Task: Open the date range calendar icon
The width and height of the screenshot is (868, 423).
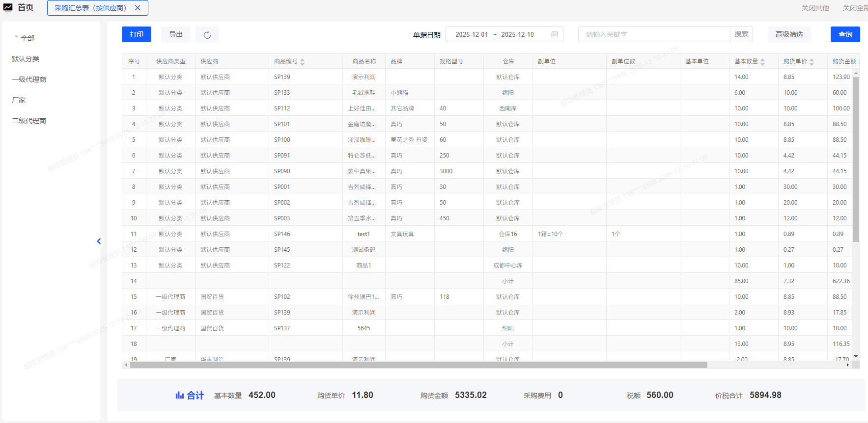Action: 554,34
